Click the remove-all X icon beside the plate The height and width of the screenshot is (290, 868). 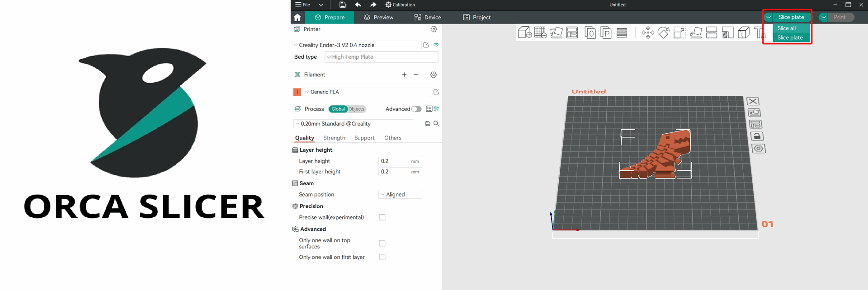pos(753,101)
